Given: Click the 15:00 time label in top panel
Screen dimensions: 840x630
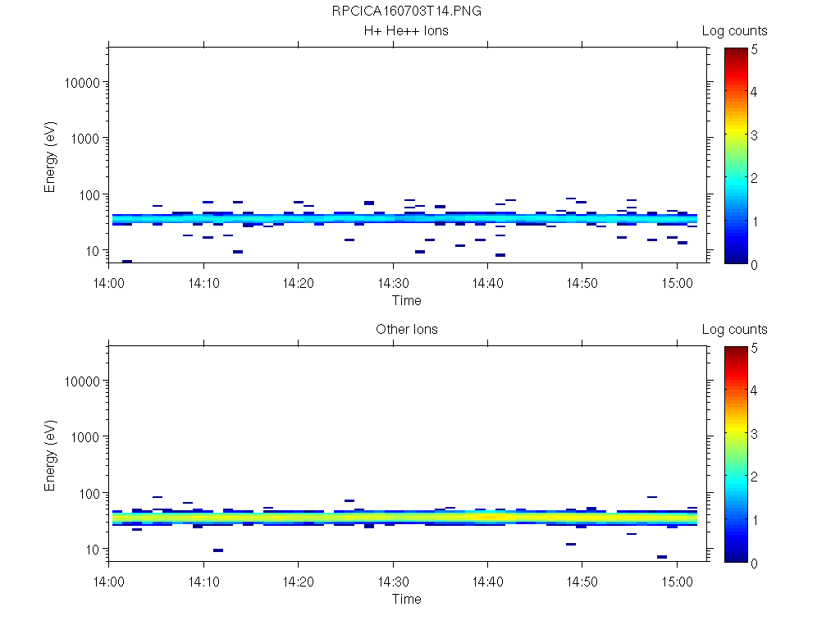Looking at the screenshot, I should (x=677, y=283).
